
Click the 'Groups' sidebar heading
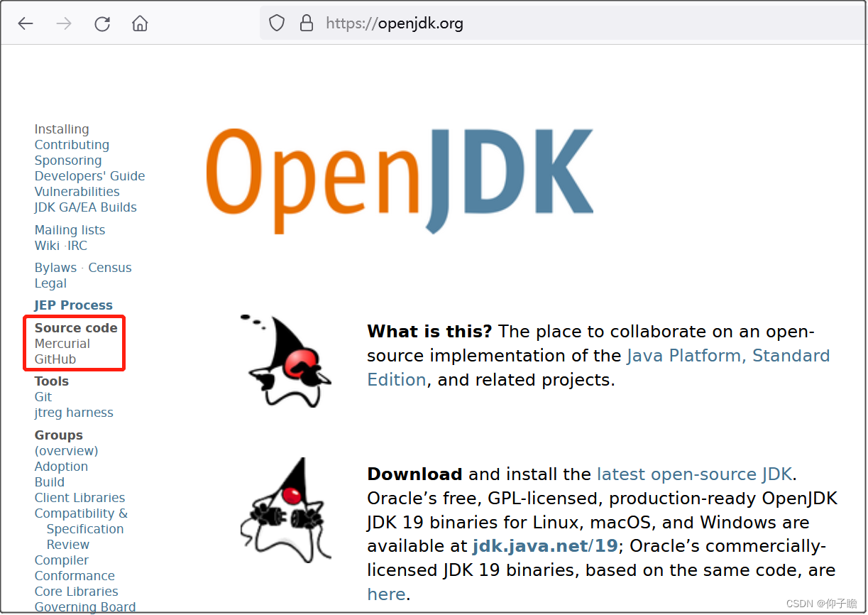point(59,435)
